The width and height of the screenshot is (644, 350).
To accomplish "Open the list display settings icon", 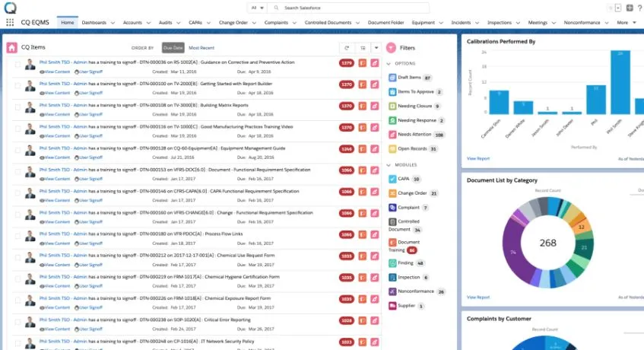I will [x=363, y=48].
